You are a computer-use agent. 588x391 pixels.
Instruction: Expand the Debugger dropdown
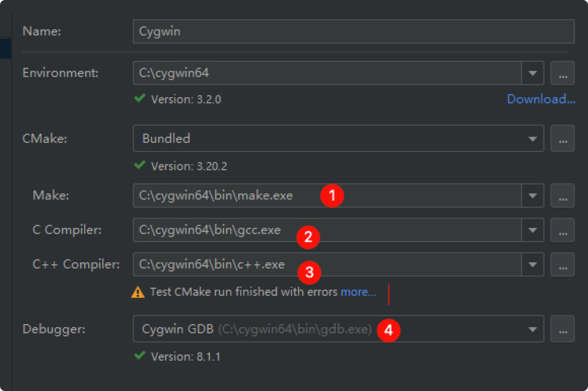click(532, 329)
